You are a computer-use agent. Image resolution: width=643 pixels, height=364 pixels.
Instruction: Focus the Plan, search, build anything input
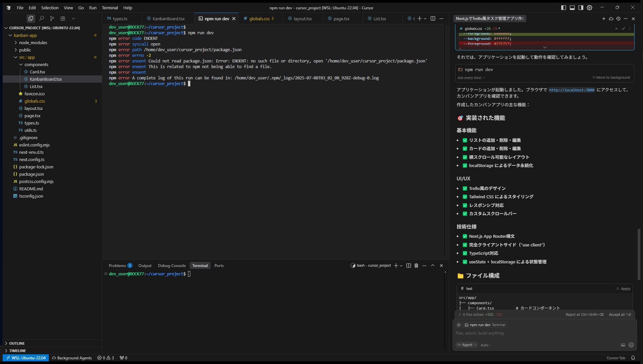pos(531,333)
